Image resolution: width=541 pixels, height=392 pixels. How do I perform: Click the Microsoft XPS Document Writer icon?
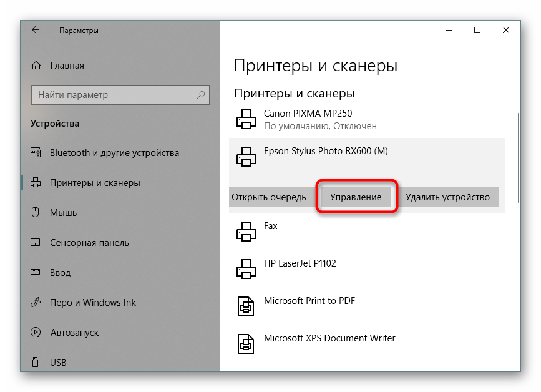click(246, 344)
